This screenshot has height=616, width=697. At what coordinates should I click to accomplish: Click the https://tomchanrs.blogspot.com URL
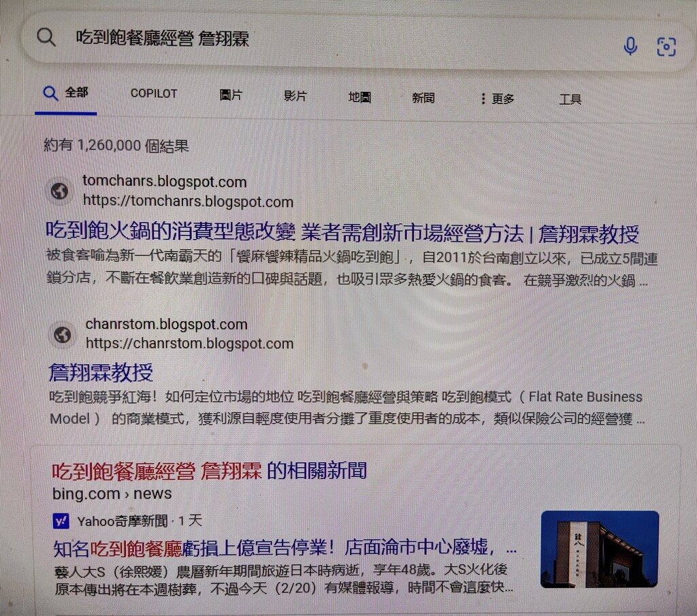click(x=188, y=201)
